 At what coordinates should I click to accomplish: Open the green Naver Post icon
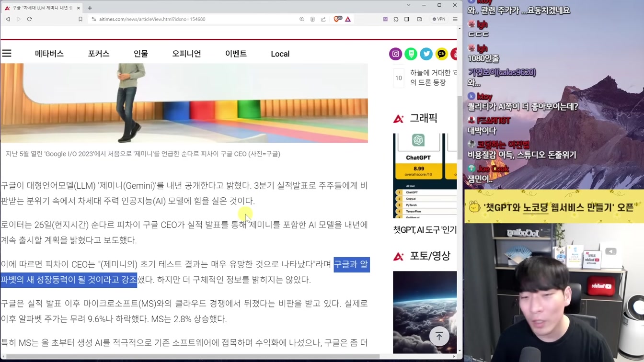click(x=411, y=54)
